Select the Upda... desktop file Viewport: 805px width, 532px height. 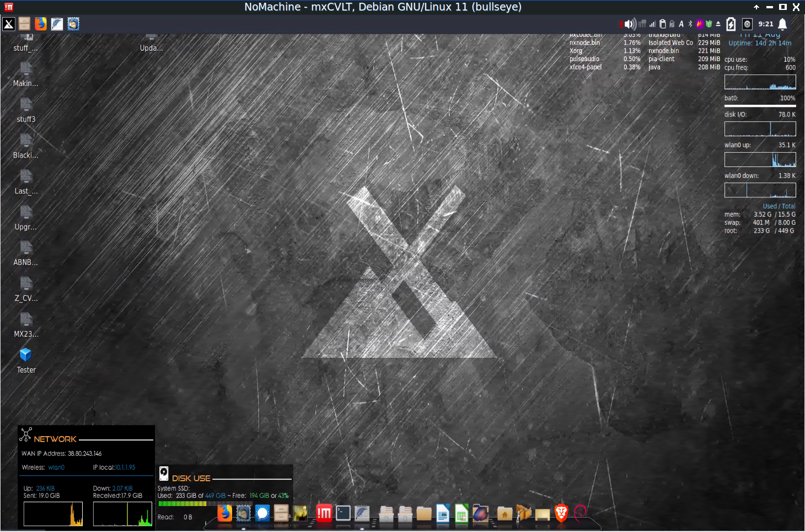point(151,44)
